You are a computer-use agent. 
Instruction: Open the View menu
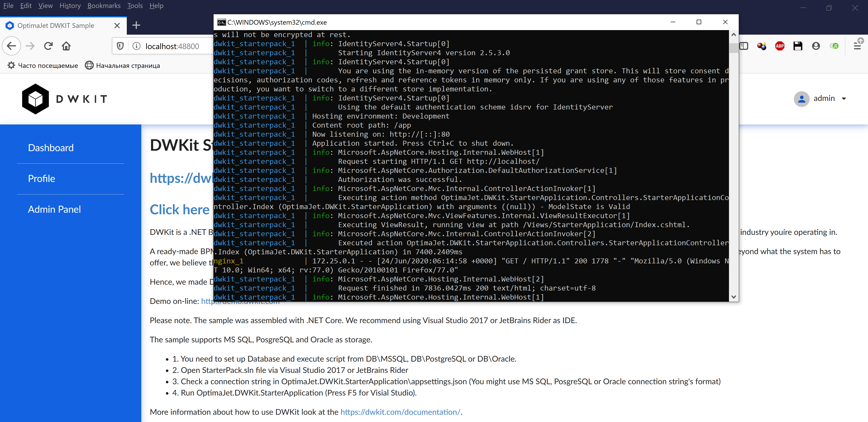[x=45, y=6]
